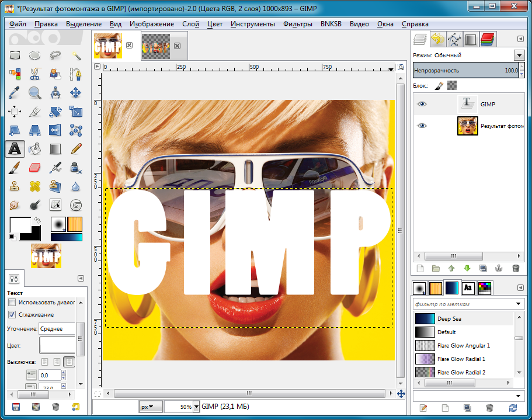The height and width of the screenshot is (420, 532).
Task: Select the Rotate tool
Action: [x=55, y=111]
